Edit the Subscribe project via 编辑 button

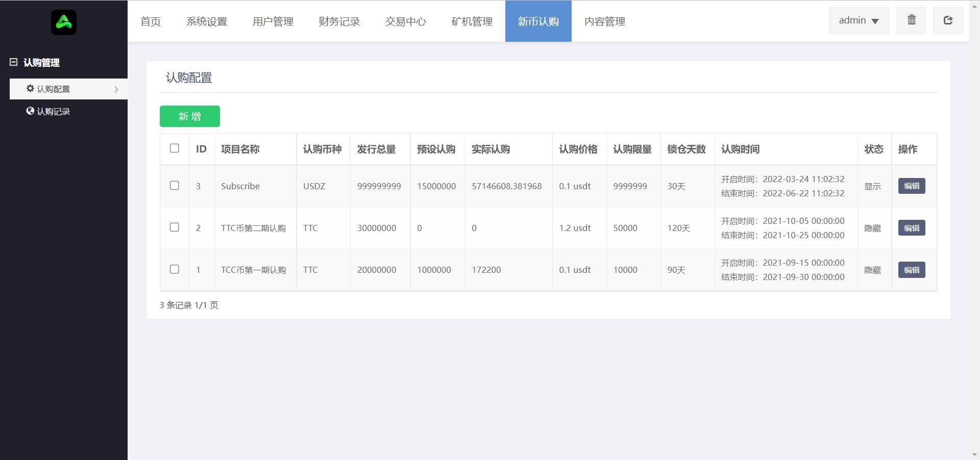pyautogui.click(x=911, y=186)
